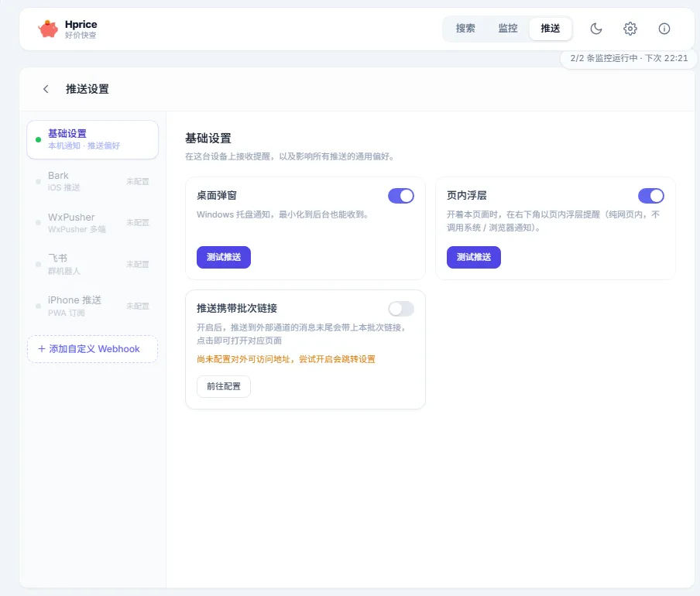Select the 推送 tab
This screenshot has height=596, width=700.
pyautogui.click(x=550, y=29)
